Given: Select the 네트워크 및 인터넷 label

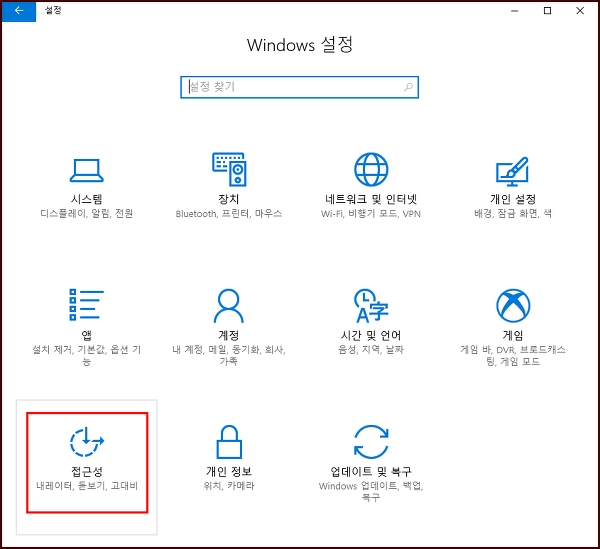Looking at the screenshot, I should point(371,199).
